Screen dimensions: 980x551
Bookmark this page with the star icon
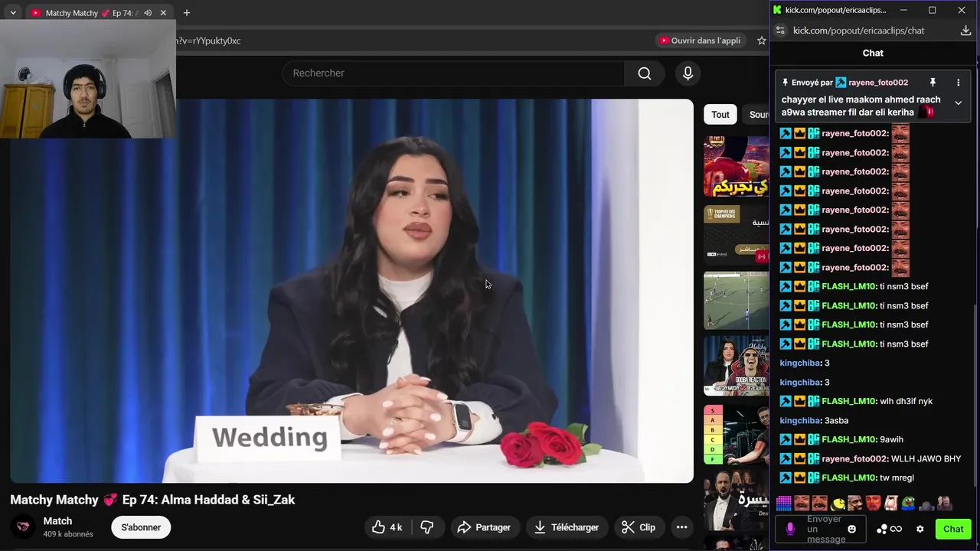tap(761, 41)
